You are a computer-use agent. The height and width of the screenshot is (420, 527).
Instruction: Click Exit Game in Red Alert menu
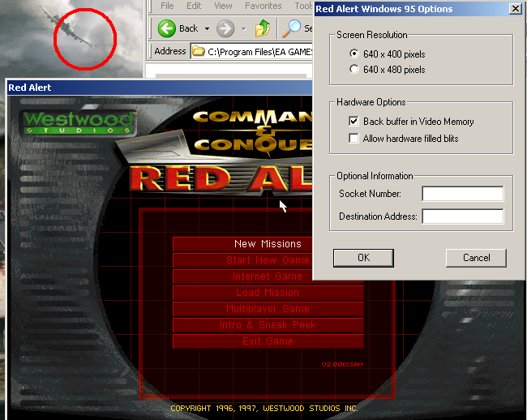(268, 341)
